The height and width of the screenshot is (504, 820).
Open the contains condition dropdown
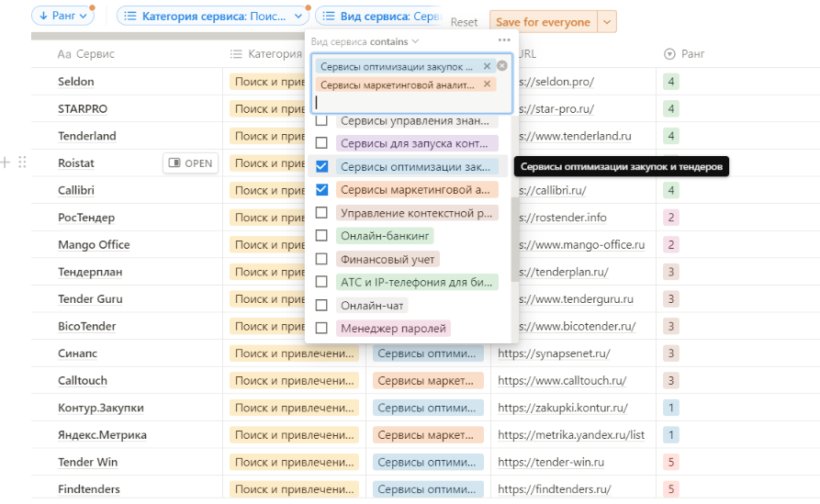click(394, 41)
